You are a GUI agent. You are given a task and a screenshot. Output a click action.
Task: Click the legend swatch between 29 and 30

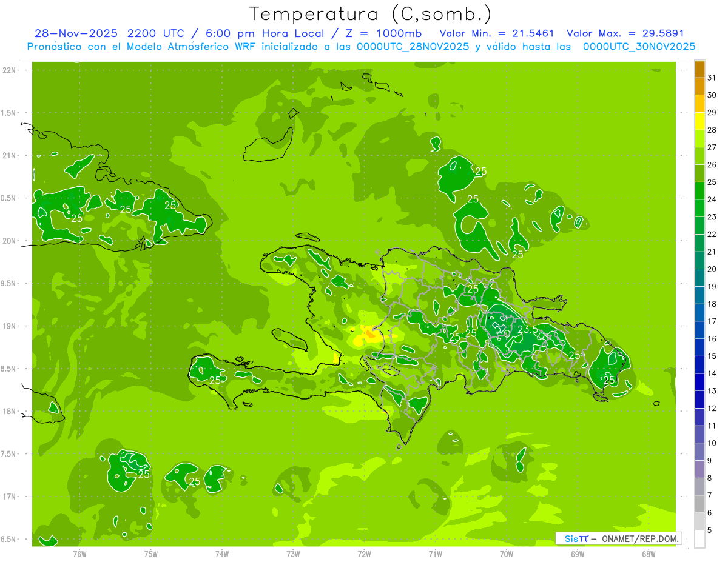click(699, 104)
